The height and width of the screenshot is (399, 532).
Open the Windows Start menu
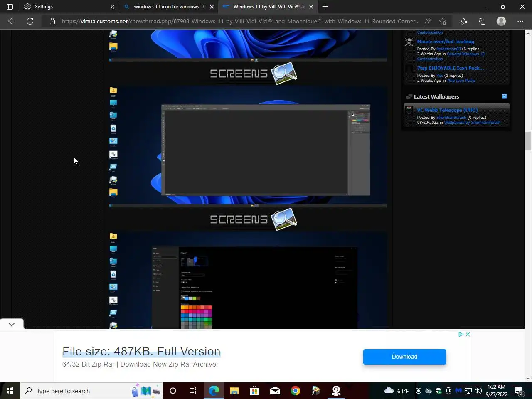coord(10,391)
